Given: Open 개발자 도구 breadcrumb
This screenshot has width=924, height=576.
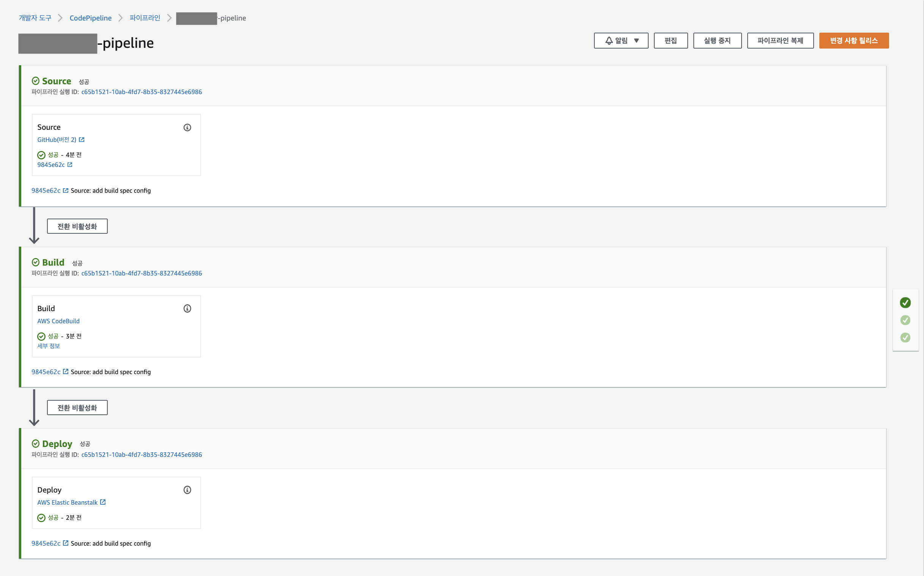Looking at the screenshot, I should 35,18.
